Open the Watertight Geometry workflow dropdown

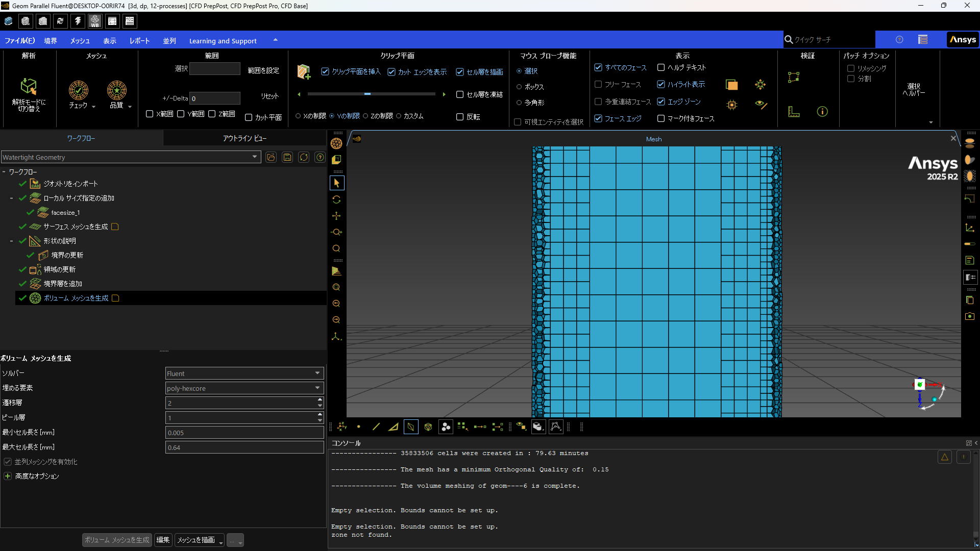point(254,157)
